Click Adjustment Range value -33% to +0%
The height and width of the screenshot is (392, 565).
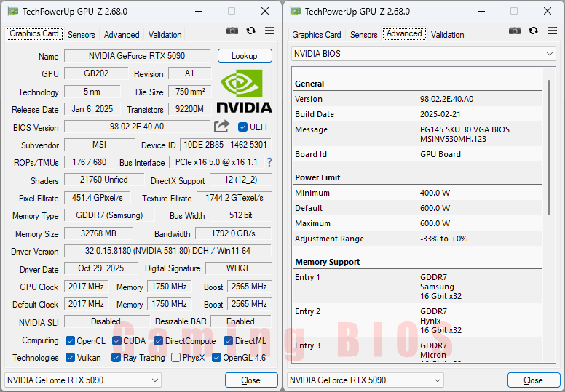click(443, 239)
